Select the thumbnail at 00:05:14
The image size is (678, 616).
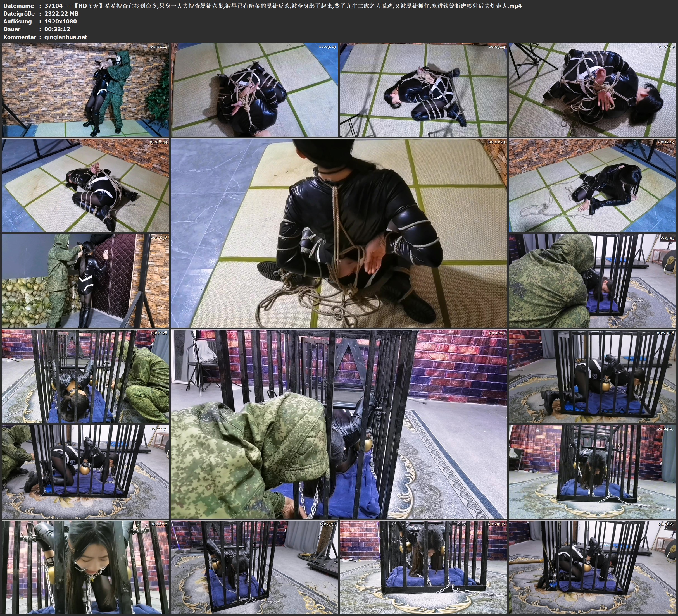pos(423,89)
